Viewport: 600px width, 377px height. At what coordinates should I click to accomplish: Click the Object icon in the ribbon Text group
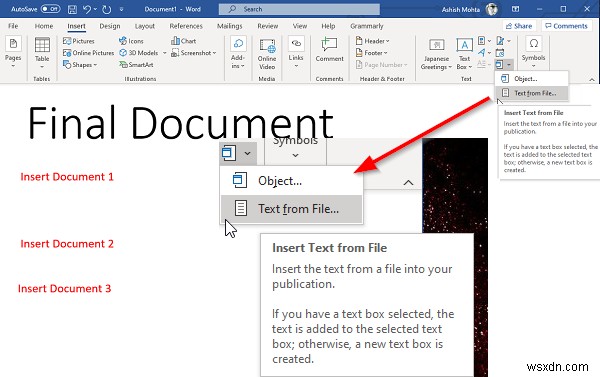pyautogui.click(x=499, y=65)
